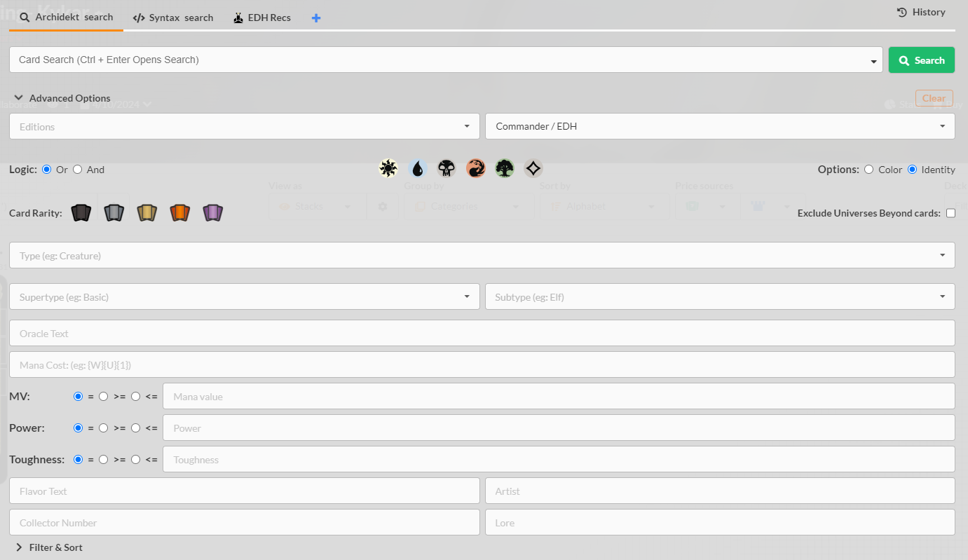Screen dimensions: 968x560
Task: Switch to the Syntax search tab
Action: (x=172, y=18)
